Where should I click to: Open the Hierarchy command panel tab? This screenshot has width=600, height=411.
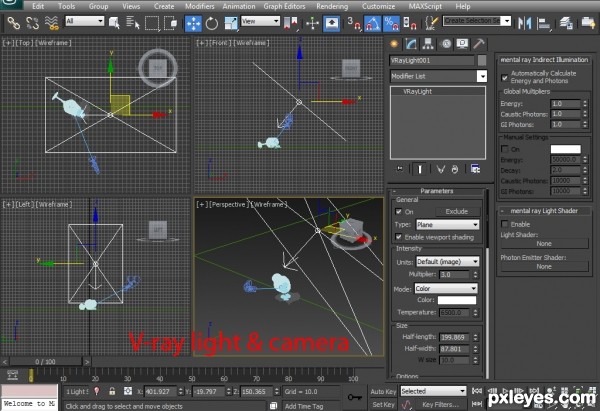pos(428,44)
